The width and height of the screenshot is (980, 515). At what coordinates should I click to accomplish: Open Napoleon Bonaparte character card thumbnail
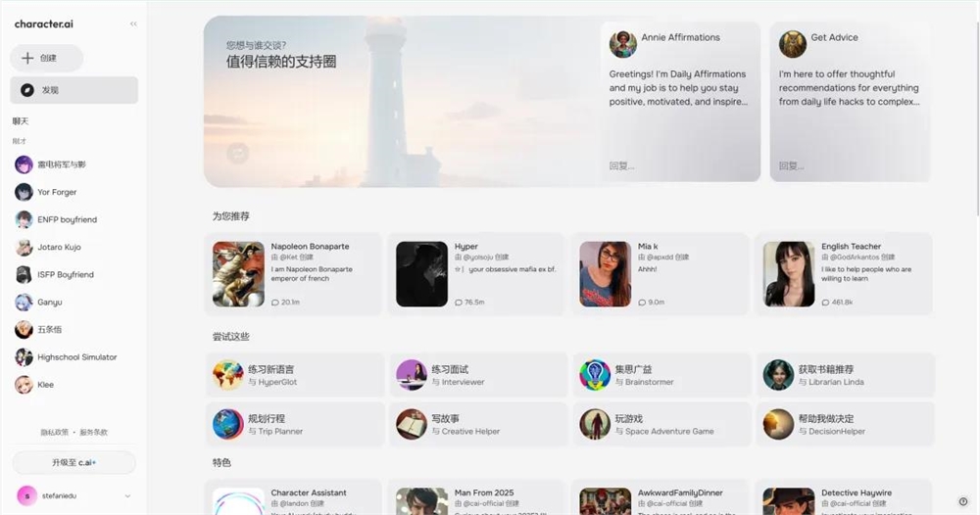[x=238, y=274]
